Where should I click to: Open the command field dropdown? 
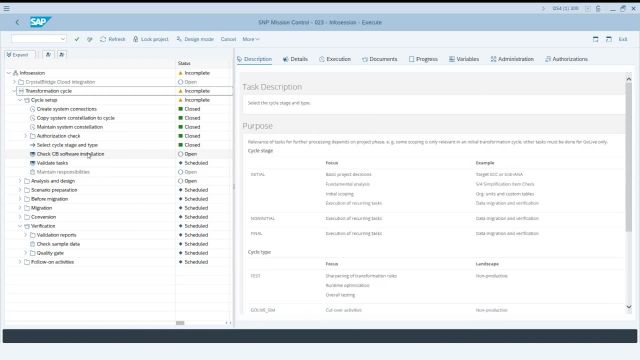63,39
